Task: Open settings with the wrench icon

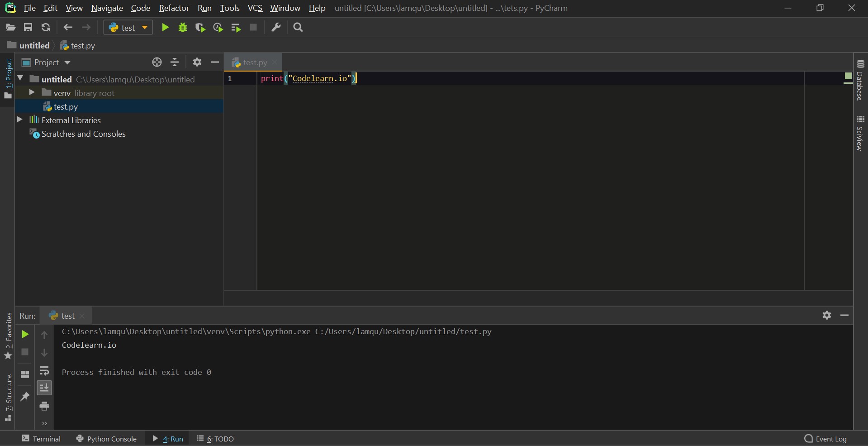Action: [x=276, y=27]
